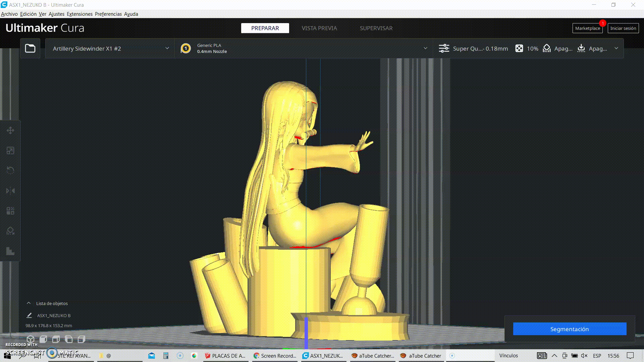Click the edit pencil beside ASX1_NEZUKO B
Viewport: 644px width, 362px height.
[x=29, y=315]
